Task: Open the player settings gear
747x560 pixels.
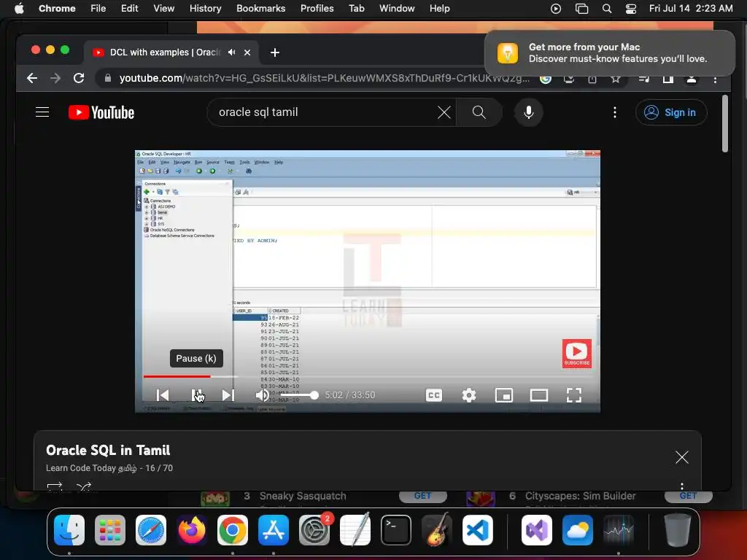Action: 469,394
